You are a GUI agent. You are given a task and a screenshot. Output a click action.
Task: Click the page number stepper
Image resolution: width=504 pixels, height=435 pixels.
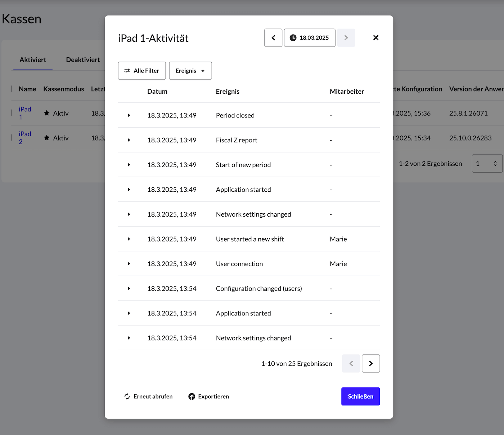pos(495,164)
